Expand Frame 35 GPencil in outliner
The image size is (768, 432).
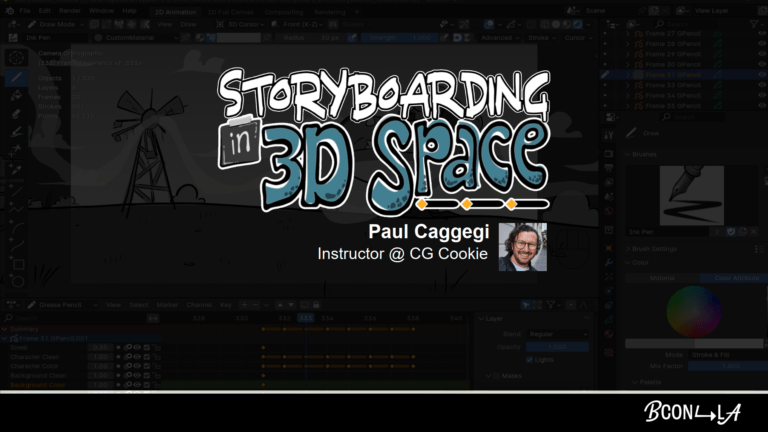[628, 106]
